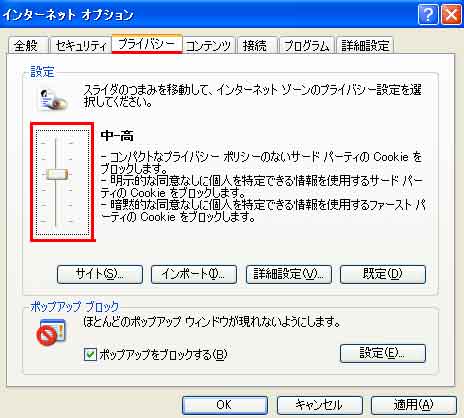Select the プライバシー tab
Screen dimensions: 464x418
click(x=147, y=44)
